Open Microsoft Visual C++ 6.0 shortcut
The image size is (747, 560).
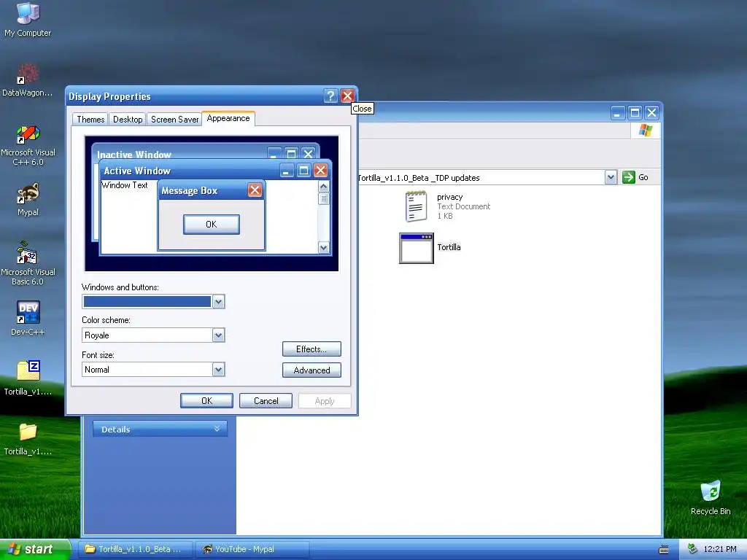(28, 145)
